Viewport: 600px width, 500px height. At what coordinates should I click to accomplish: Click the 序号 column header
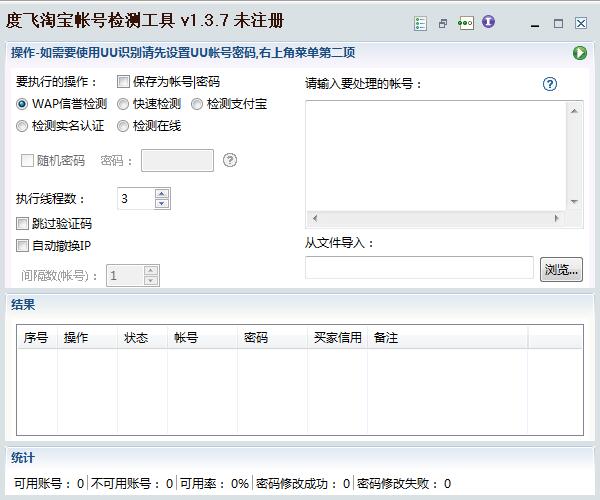point(38,337)
